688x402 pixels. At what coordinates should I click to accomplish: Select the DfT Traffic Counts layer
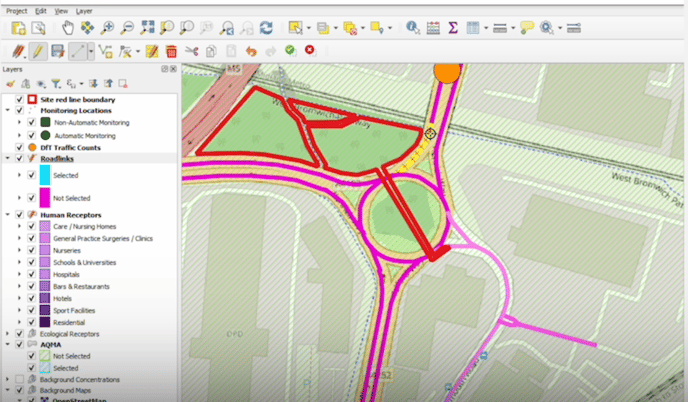[73, 147]
